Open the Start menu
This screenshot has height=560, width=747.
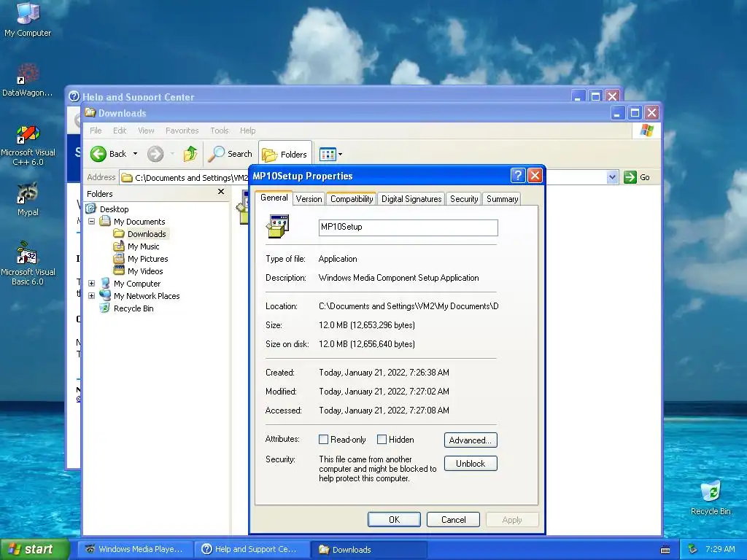pyautogui.click(x=34, y=549)
